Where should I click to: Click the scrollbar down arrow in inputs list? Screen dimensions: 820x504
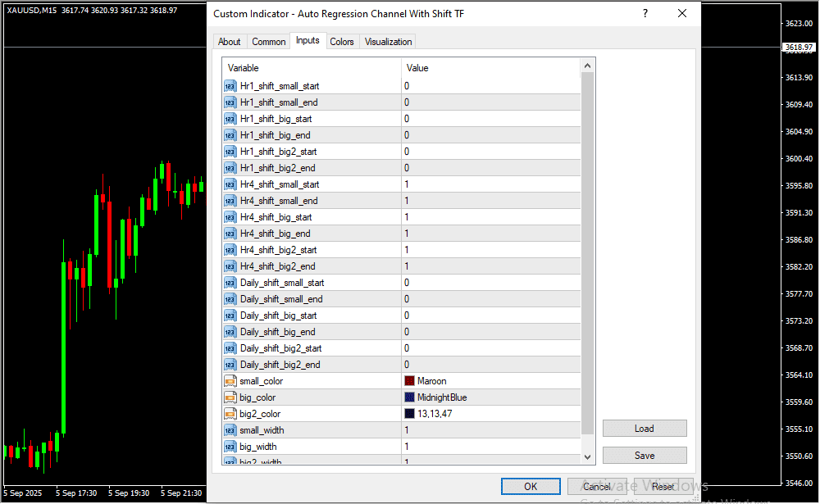[587, 456]
